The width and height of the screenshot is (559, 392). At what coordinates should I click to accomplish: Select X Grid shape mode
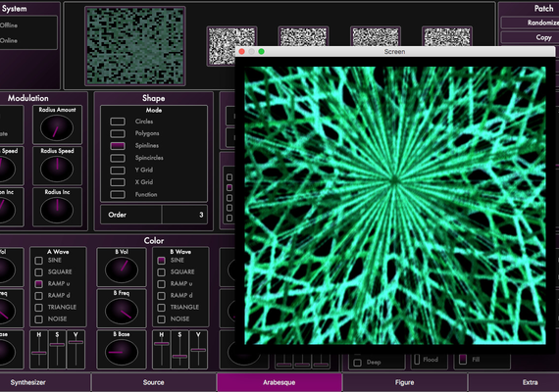coord(118,182)
